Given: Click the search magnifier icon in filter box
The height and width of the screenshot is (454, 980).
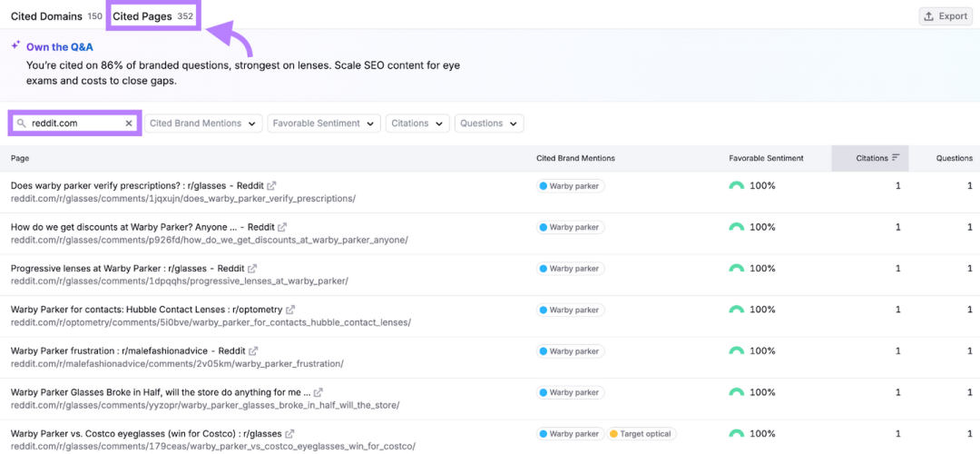Looking at the screenshot, I should coord(21,123).
